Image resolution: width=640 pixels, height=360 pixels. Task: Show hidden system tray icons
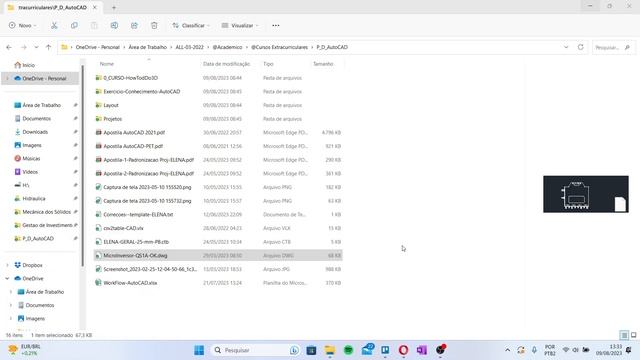[507, 350]
